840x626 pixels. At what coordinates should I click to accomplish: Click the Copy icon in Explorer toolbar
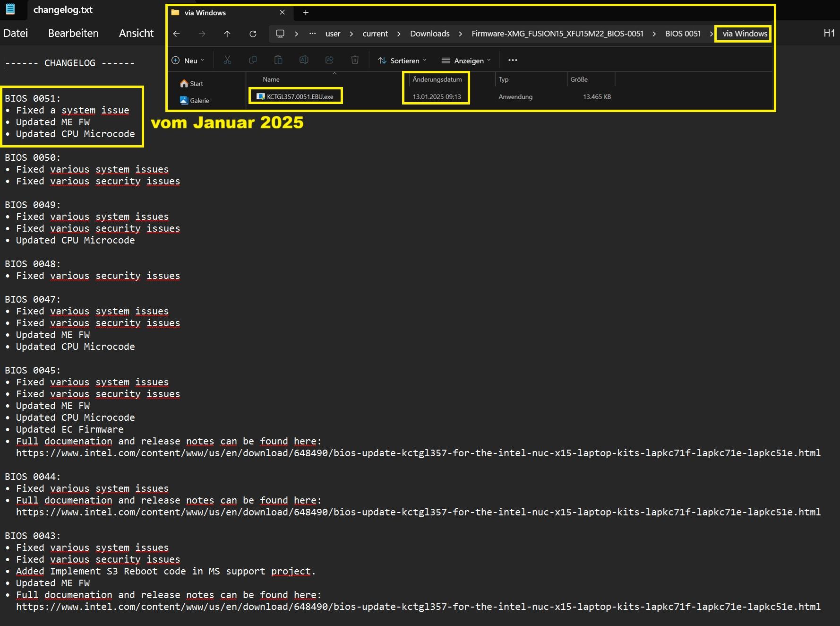point(253,60)
